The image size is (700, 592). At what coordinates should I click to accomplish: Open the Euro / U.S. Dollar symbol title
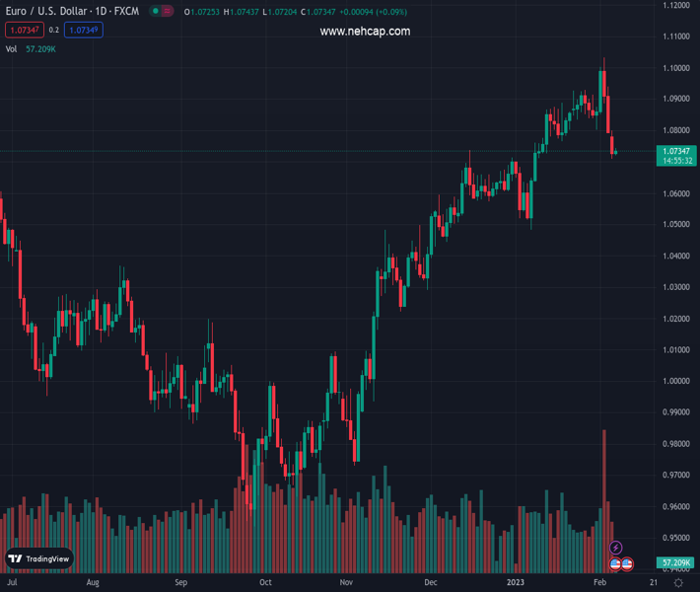(x=71, y=11)
